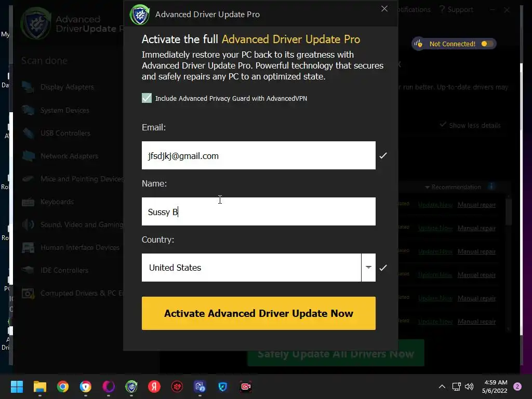Select Keyboards category

click(x=57, y=202)
